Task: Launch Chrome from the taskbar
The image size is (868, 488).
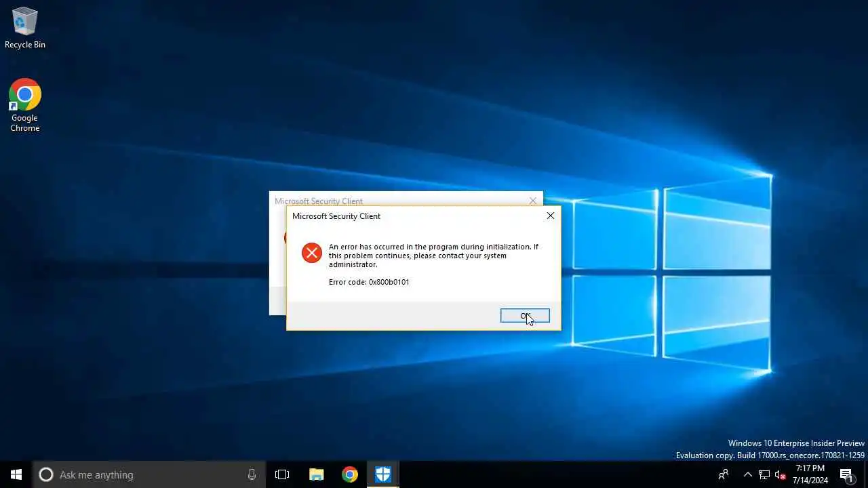Action: point(350,474)
